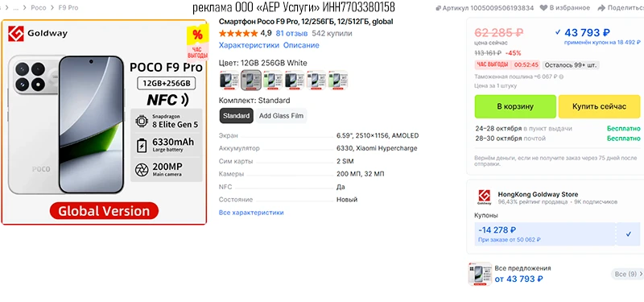Click the checkmark icon beside 43 793 ₽ price
Image resolution: width=644 pixels, height=302 pixels.
558,32
